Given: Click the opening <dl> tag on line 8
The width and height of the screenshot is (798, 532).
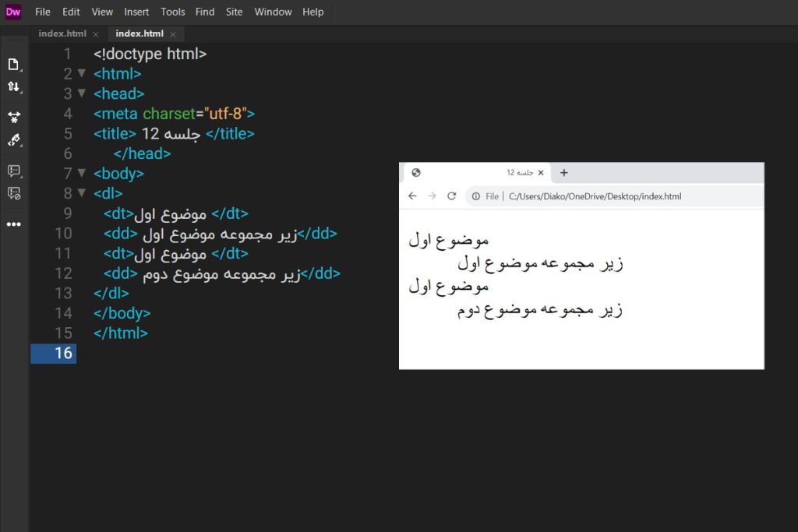Looking at the screenshot, I should click(108, 193).
